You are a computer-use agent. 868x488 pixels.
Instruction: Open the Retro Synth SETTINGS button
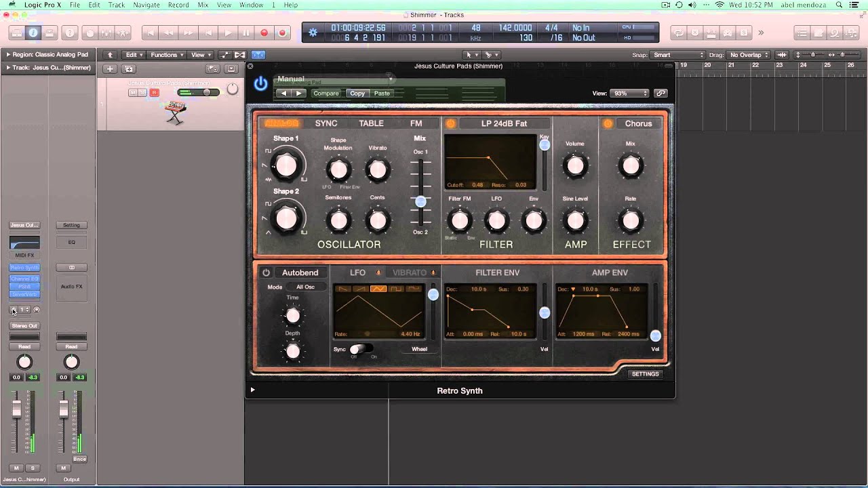click(x=645, y=374)
